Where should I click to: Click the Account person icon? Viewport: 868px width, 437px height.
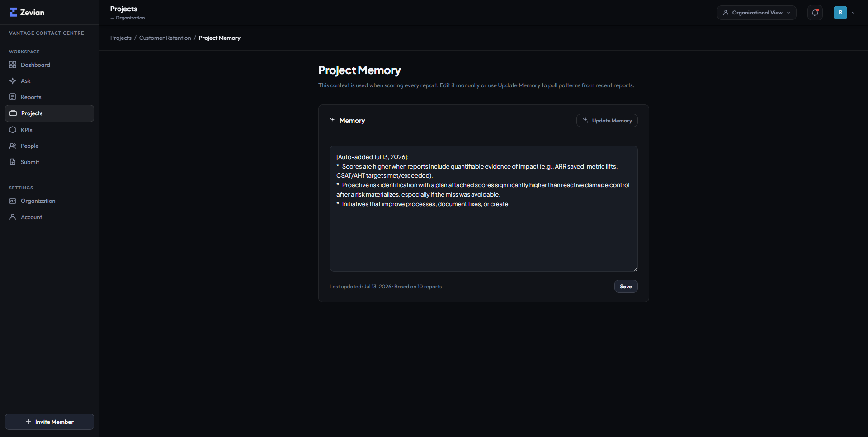(x=13, y=217)
